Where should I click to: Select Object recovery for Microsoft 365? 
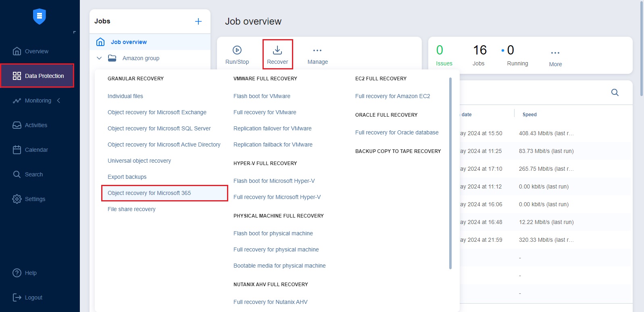(149, 193)
